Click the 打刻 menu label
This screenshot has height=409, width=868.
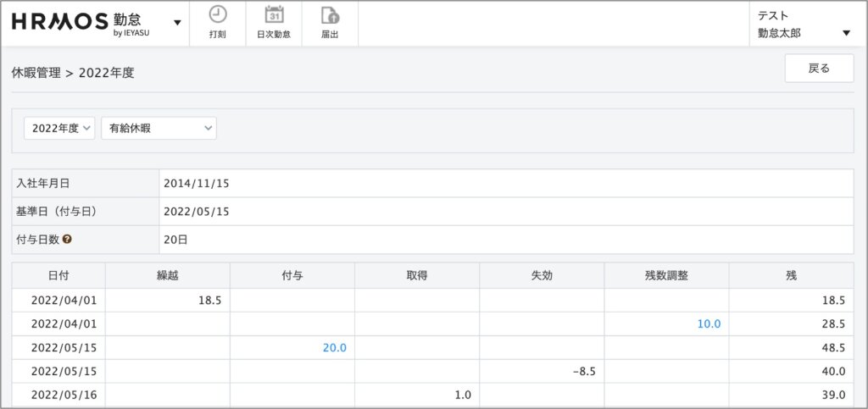(x=218, y=35)
